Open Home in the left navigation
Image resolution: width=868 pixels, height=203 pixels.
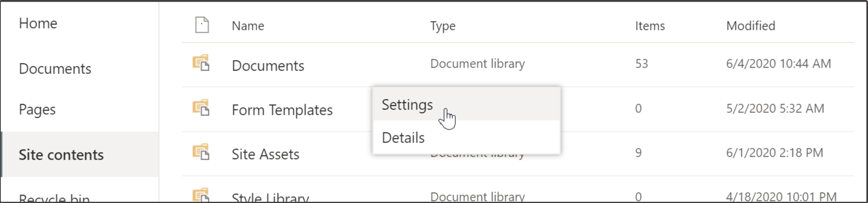pos(38,24)
